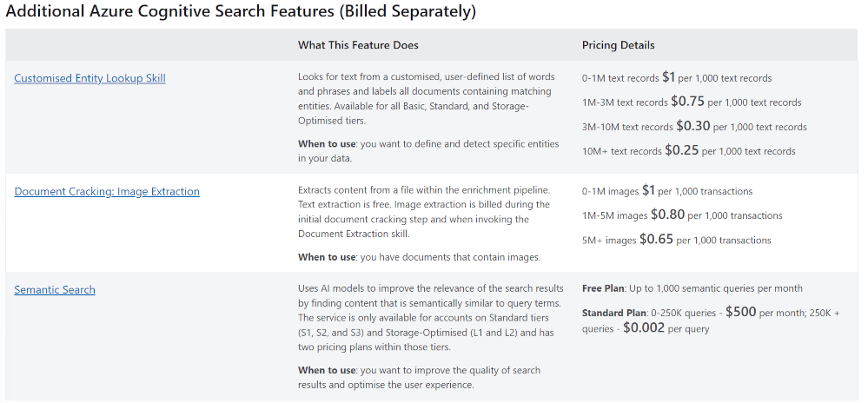Click the "Pricing Details" column header
Screen dimensions: 868x403
618,45
